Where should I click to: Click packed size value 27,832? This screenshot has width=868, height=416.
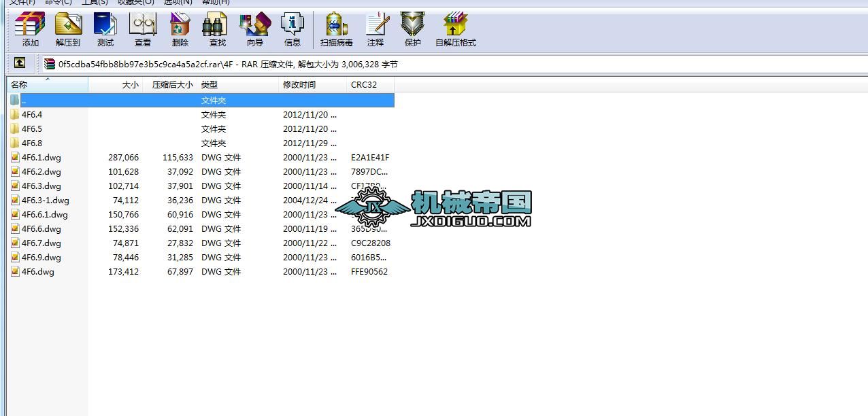[x=180, y=243]
